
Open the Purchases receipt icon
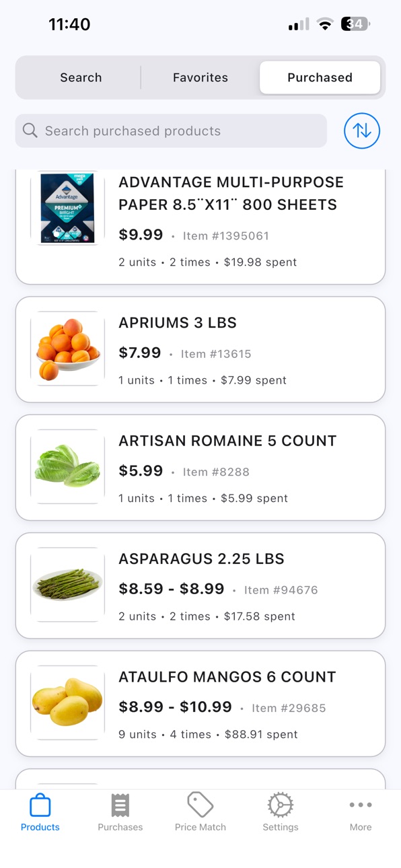coord(120,805)
